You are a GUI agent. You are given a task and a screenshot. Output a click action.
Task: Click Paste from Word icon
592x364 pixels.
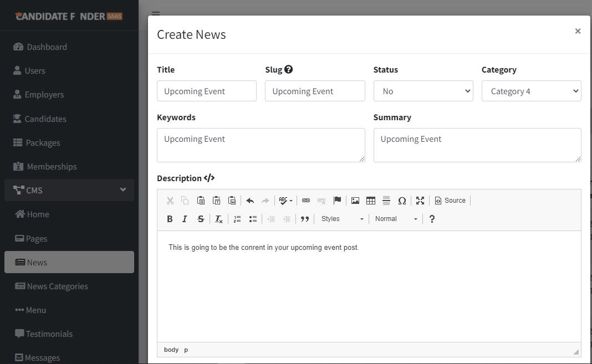(x=232, y=201)
